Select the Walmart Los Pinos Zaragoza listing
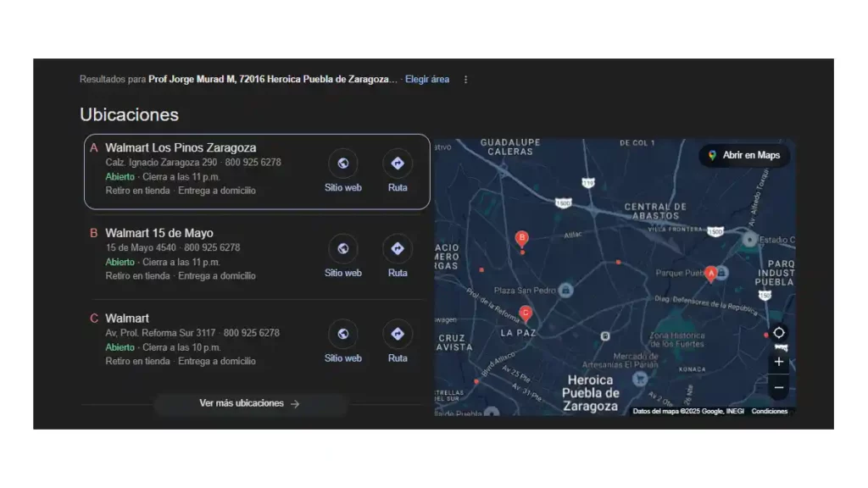The width and height of the screenshot is (868, 488). point(257,171)
